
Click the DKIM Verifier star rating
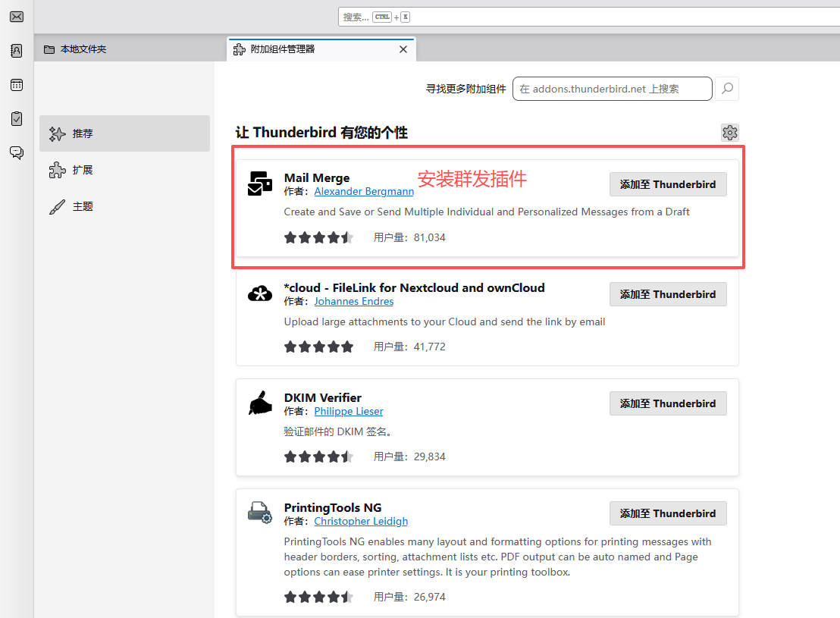point(318,456)
